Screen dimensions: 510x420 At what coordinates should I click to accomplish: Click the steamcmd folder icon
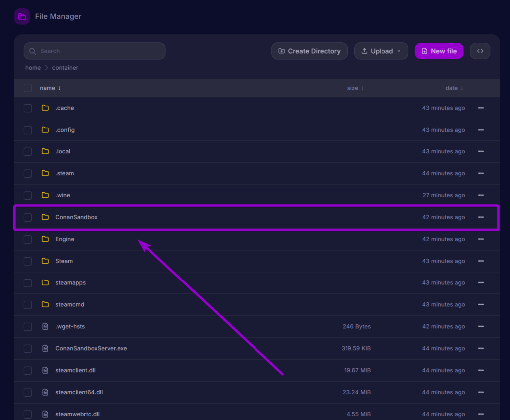(x=45, y=304)
